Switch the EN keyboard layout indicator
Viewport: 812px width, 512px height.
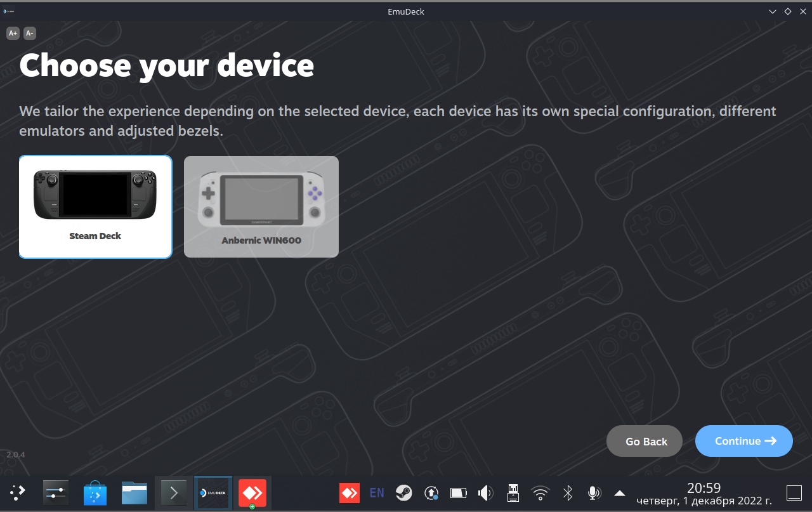377,493
